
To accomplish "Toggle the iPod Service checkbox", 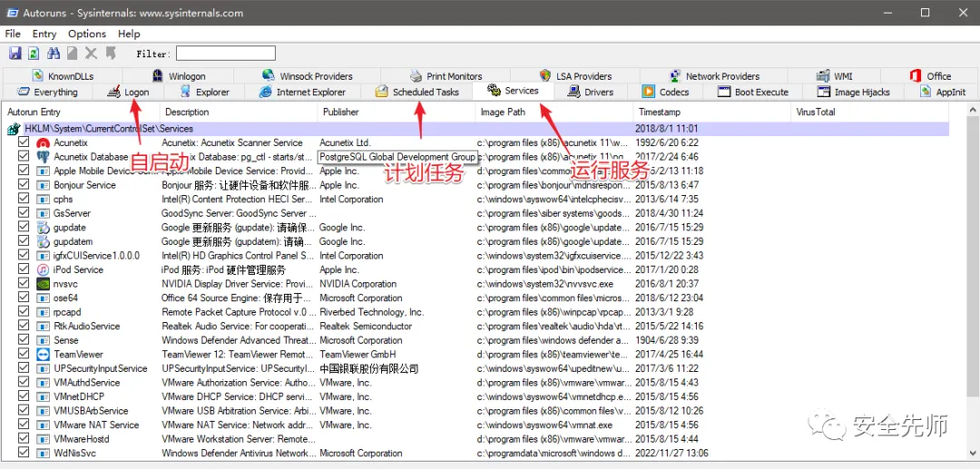I will (24, 269).
